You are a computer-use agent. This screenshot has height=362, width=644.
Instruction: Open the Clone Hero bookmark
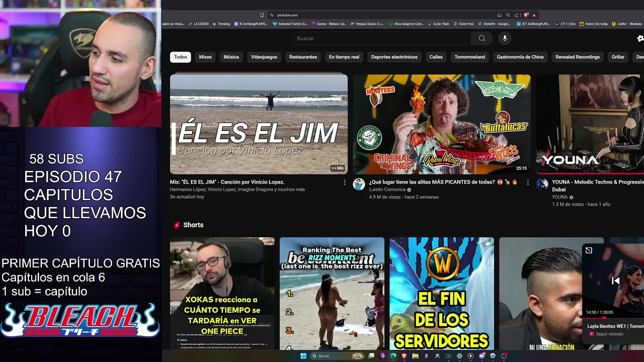[463, 24]
